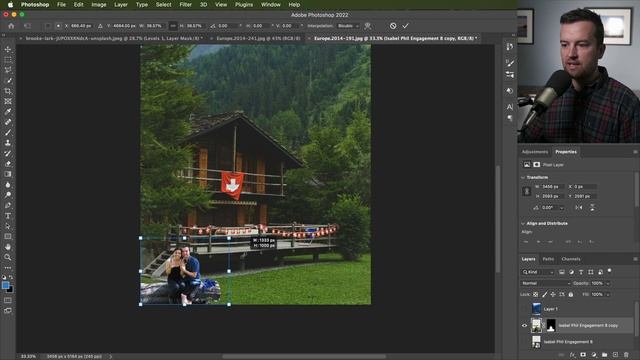Select the Path Selection tool

[x=8, y=226]
